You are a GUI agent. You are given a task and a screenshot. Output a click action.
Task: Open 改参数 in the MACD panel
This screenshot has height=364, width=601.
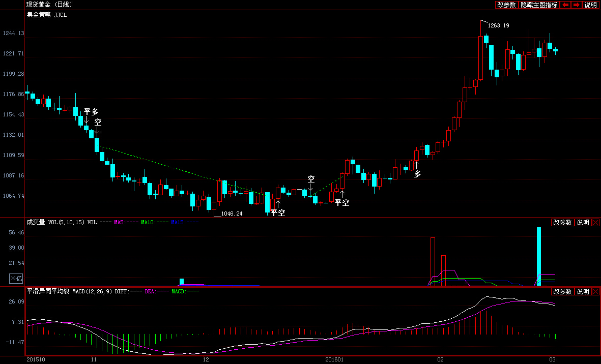tap(562, 292)
